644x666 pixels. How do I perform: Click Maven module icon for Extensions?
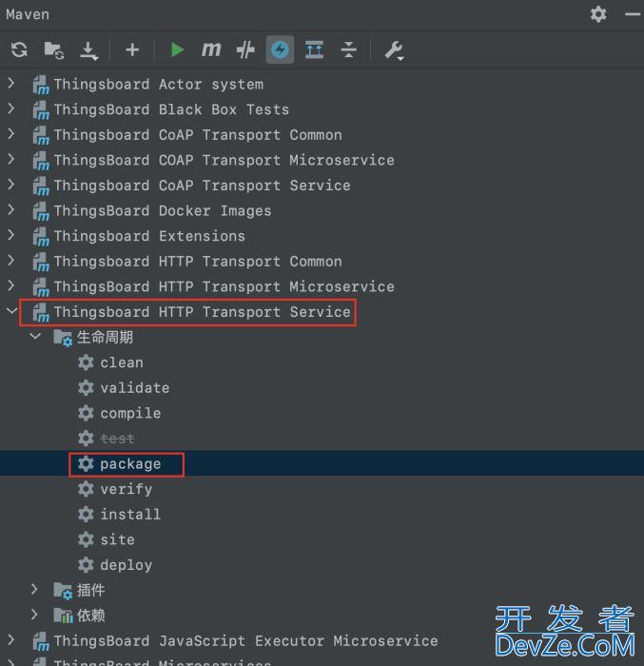pos(41,237)
